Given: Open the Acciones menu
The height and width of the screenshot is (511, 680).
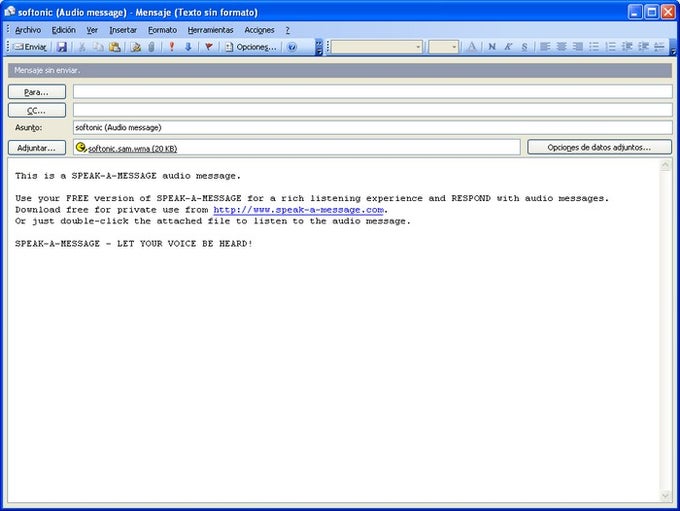Looking at the screenshot, I should [259, 30].
